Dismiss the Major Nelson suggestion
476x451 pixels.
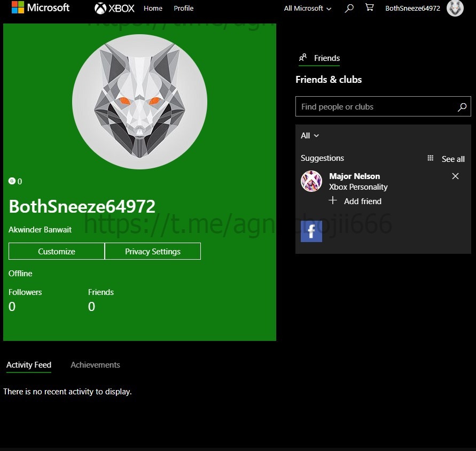point(455,176)
